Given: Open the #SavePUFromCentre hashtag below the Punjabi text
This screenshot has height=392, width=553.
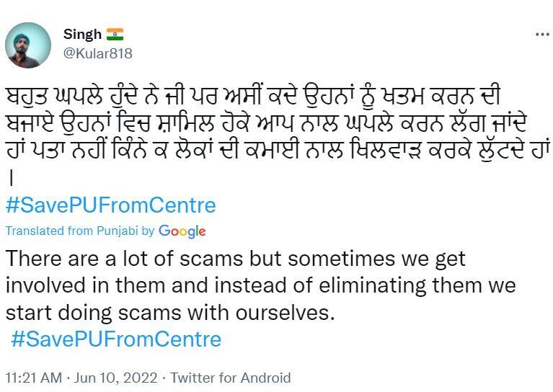Looking at the screenshot, I should pyautogui.click(x=110, y=205).
